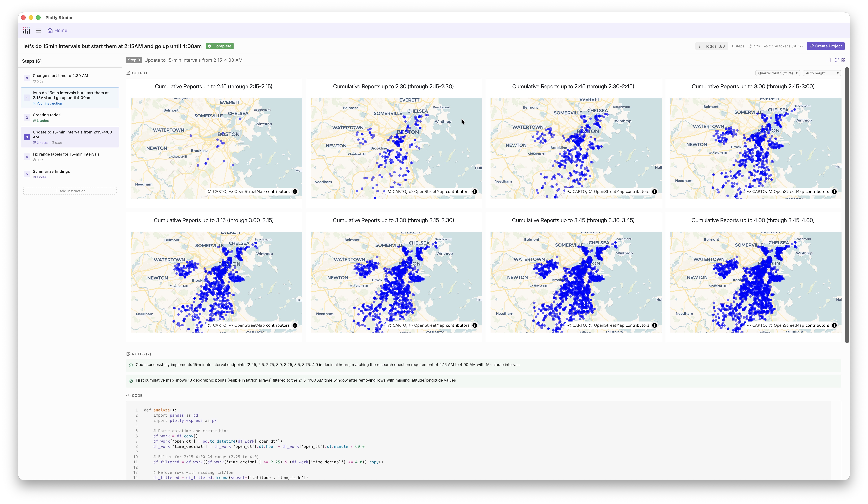
Task: Click the run title about 15min intervals
Action: click(112, 46)
